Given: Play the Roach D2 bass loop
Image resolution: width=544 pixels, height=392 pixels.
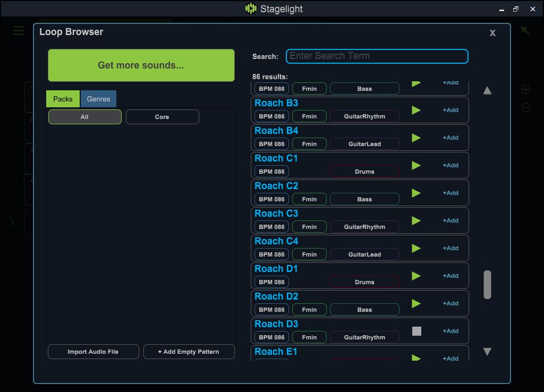Looking at the screenshot, I should pyautogui.click(x=416, y=303).
